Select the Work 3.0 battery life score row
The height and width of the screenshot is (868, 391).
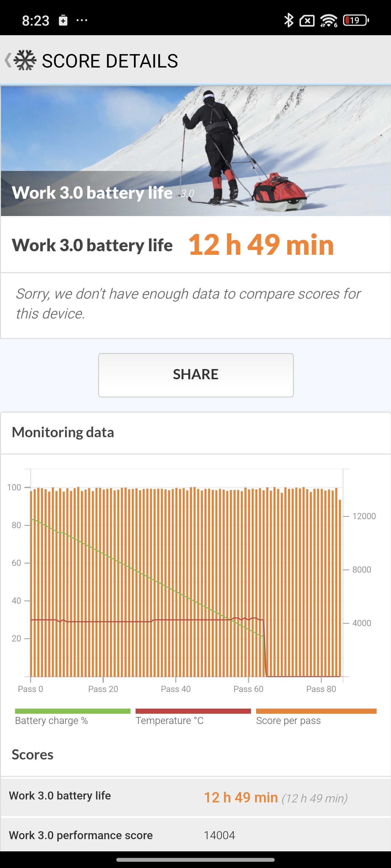pyautogui.click(x=196, y=797)
